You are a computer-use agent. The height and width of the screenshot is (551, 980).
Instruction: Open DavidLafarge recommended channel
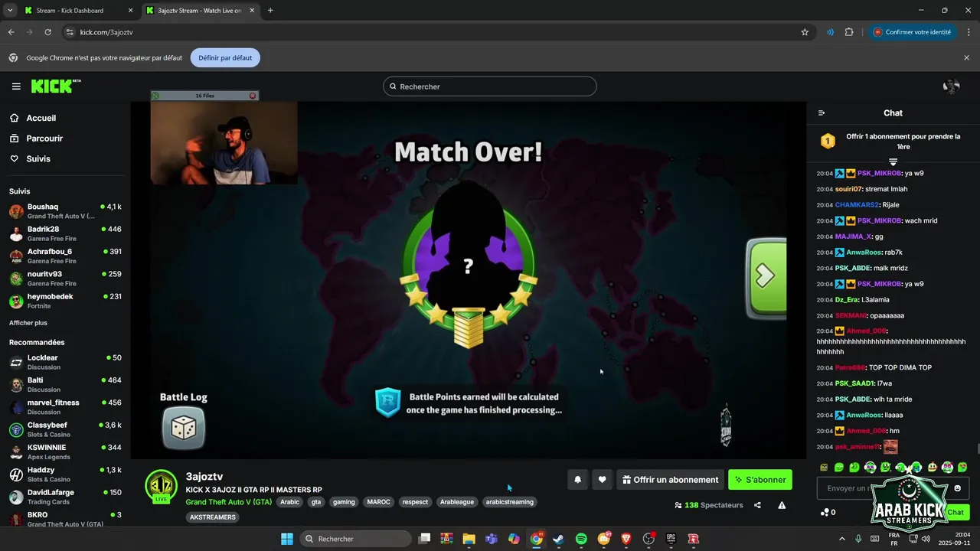point(65,497)
